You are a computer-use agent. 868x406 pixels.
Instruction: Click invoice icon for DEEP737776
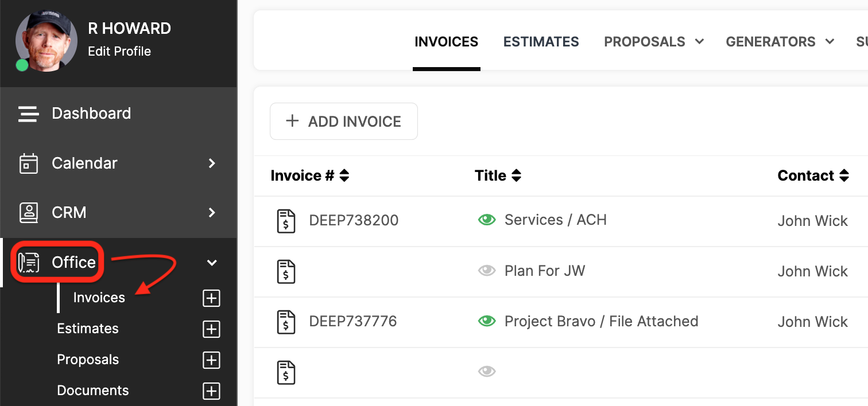tap(286, 322)
